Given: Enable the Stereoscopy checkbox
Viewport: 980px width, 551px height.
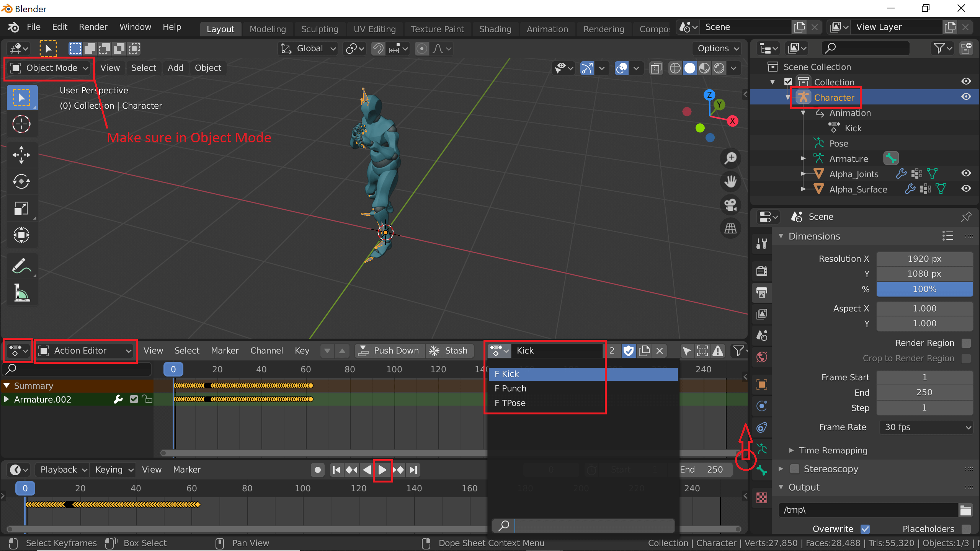Looking at the screenshot, I should (795, 469).
